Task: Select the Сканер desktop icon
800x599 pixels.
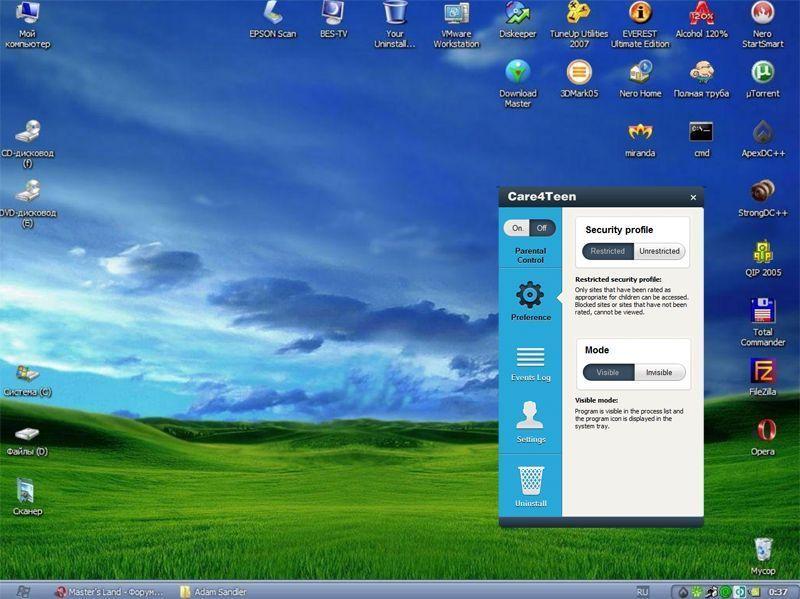Action: click(28, 497)
